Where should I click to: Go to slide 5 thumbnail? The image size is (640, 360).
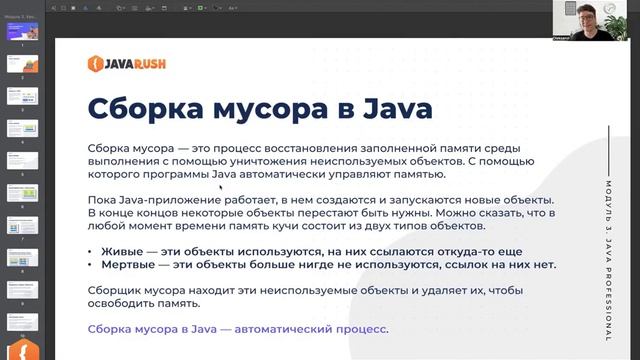22,160
